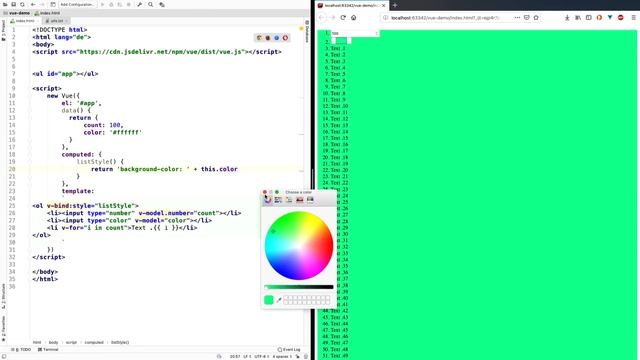Click the Pocket save icon

point(527,18)
